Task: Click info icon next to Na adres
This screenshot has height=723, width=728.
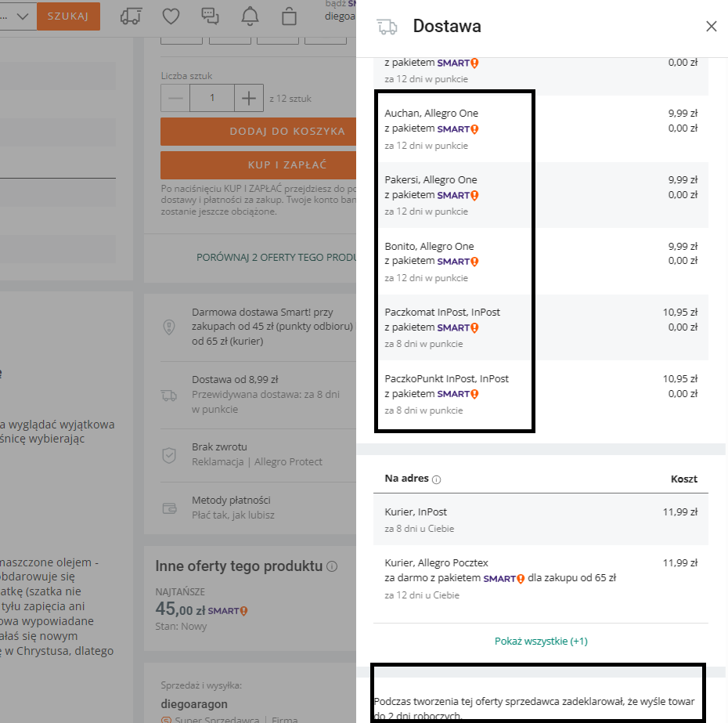Action: pyautogui.click(x=437, y=479)
